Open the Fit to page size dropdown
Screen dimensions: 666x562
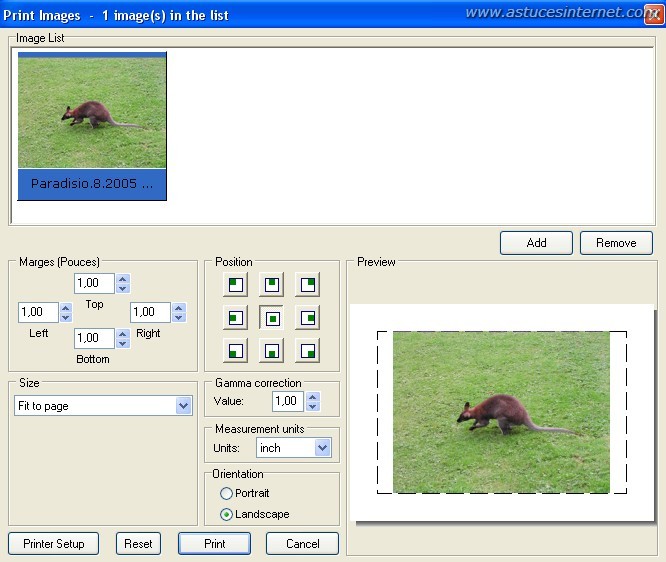coord(183,406)
